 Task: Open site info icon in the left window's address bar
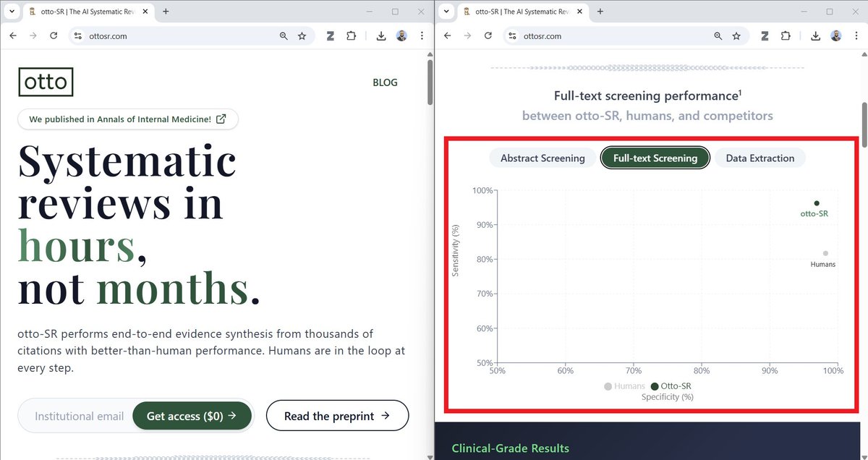(x=78, y=36)
